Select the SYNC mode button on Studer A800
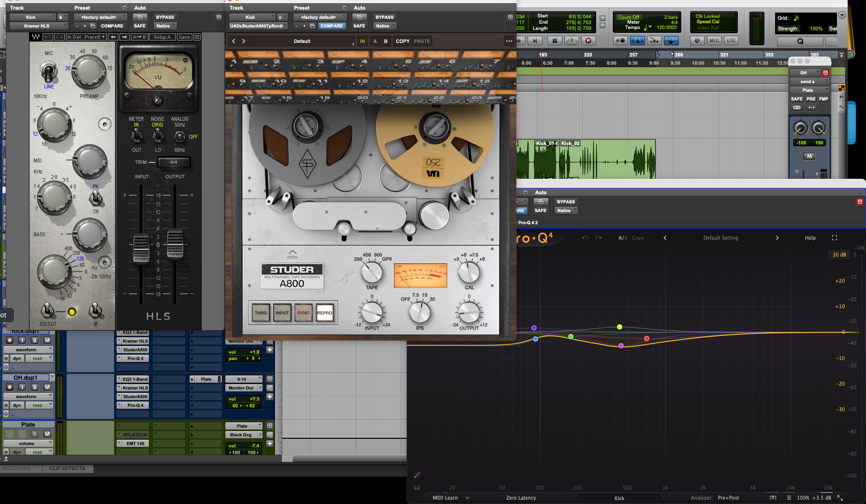The width and height of the screenshot is (866, 504). 303,313
